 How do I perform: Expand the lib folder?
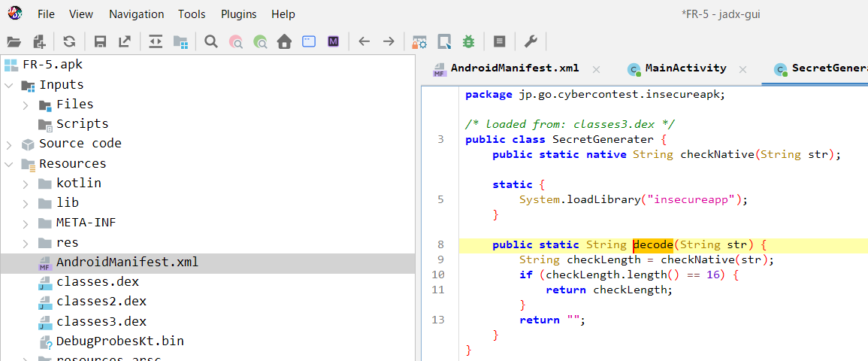(26, 204)
